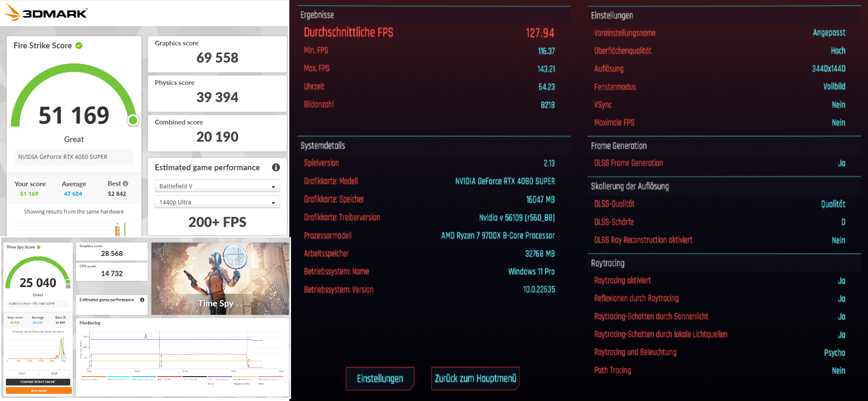Toggle the yellow memory clock frequency legend entry
The height and width of the screenshot is (401, 868).
coord(245,380)
